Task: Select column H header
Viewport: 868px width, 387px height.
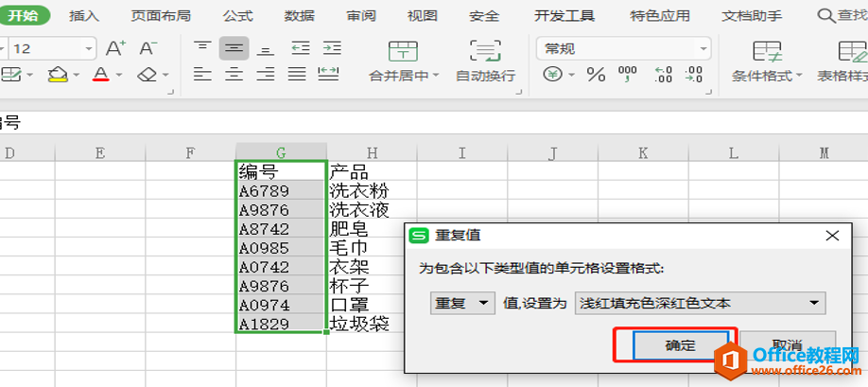Action: 372,152
